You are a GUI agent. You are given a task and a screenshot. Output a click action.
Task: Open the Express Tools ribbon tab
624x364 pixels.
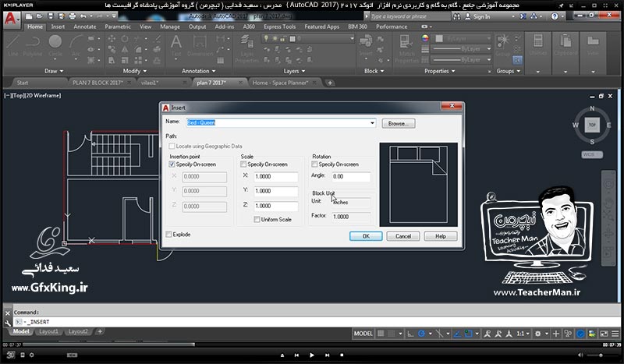pyautogui.click(x=280, y=27)
